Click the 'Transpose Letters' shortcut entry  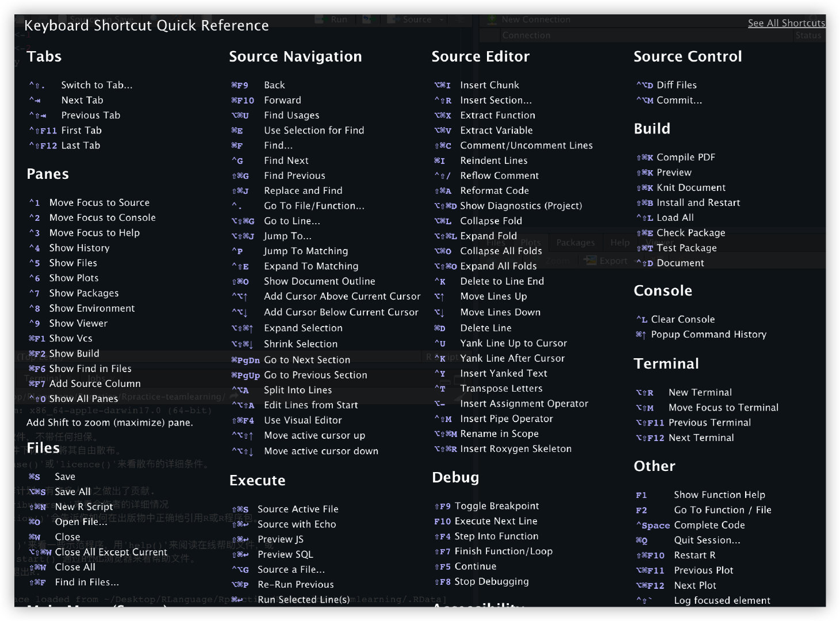488,389
